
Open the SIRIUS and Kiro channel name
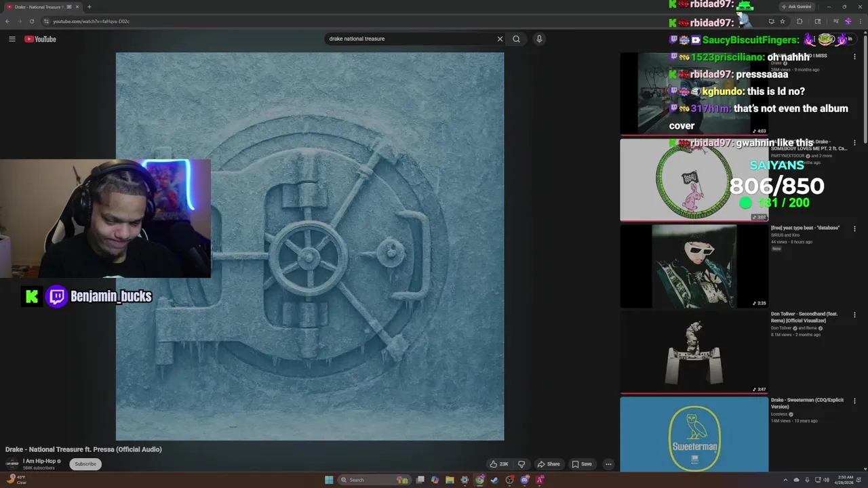[785, 235]
